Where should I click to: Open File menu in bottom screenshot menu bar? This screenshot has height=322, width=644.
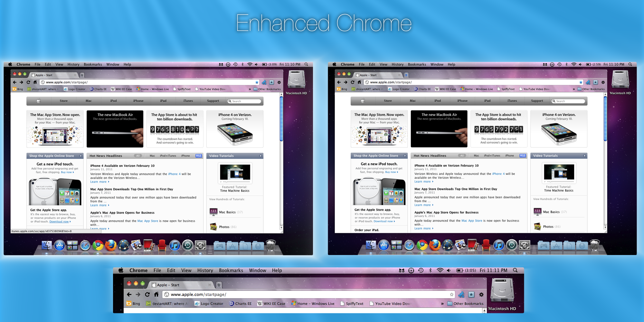[157, 270]
